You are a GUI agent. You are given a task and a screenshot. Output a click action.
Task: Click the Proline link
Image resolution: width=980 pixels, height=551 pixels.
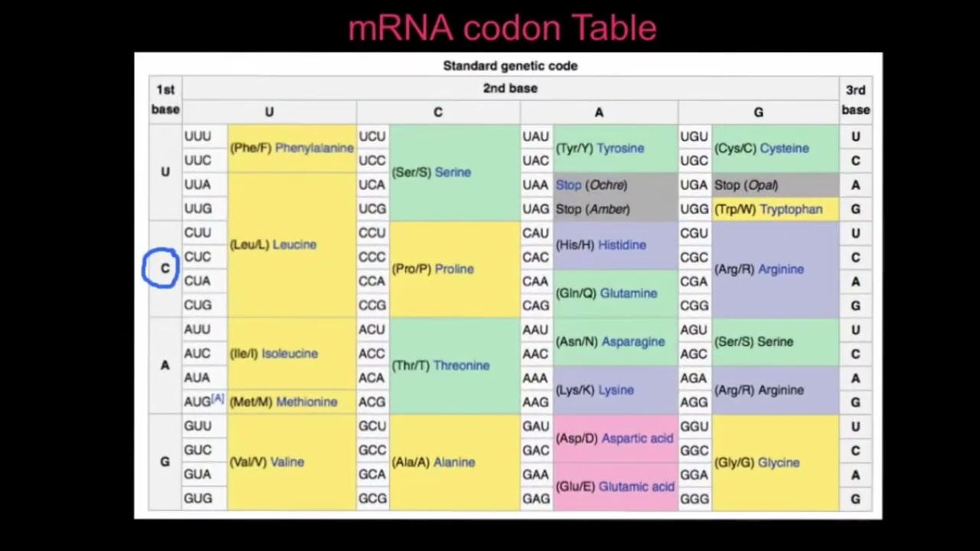454,269
